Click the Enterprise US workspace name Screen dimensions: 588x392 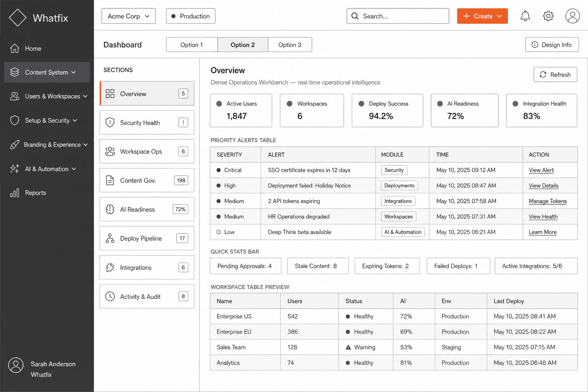234,317
